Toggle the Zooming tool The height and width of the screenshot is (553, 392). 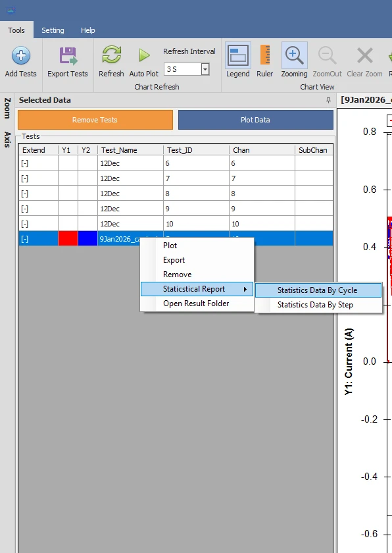[x=294, y=55]
